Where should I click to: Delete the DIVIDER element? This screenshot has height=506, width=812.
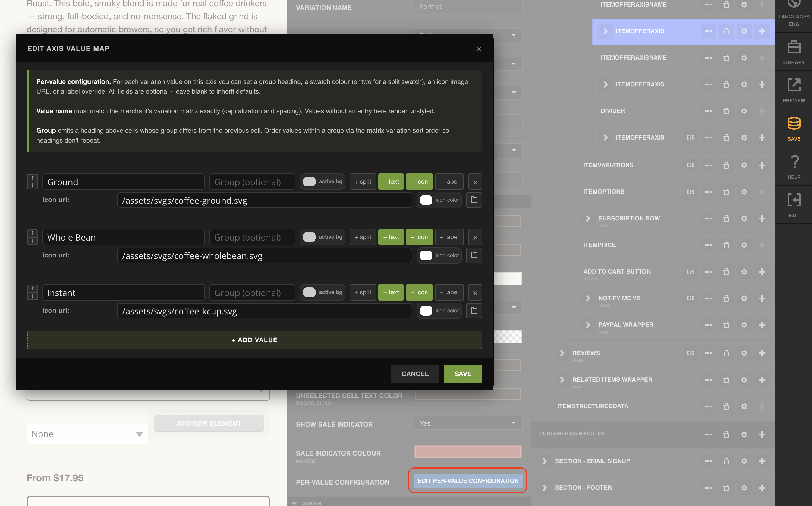click(x=726, y=111)
